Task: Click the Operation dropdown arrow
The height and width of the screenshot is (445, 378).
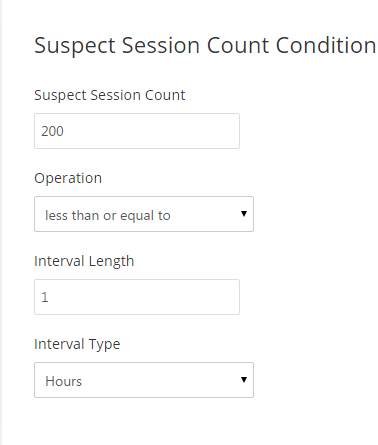Action: coord(244,214)
